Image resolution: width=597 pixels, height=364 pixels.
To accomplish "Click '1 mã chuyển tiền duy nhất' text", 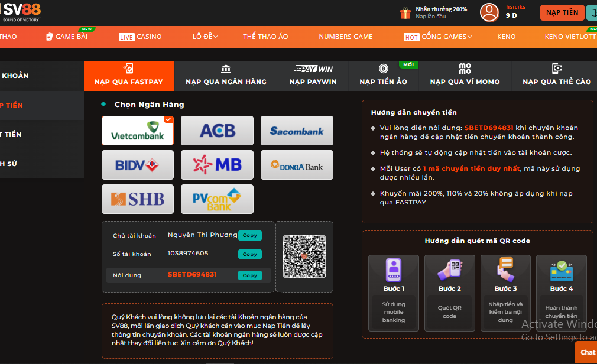I will [471, 168].
